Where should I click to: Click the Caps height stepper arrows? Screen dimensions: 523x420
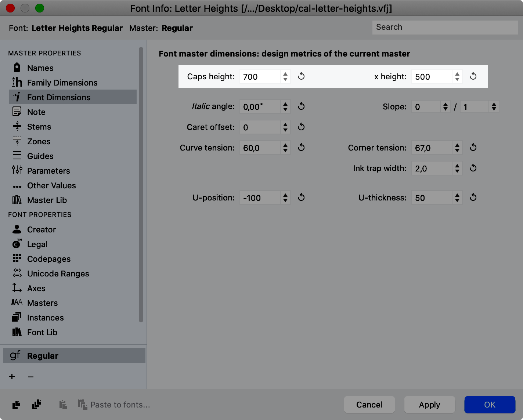tap(285, 76)
